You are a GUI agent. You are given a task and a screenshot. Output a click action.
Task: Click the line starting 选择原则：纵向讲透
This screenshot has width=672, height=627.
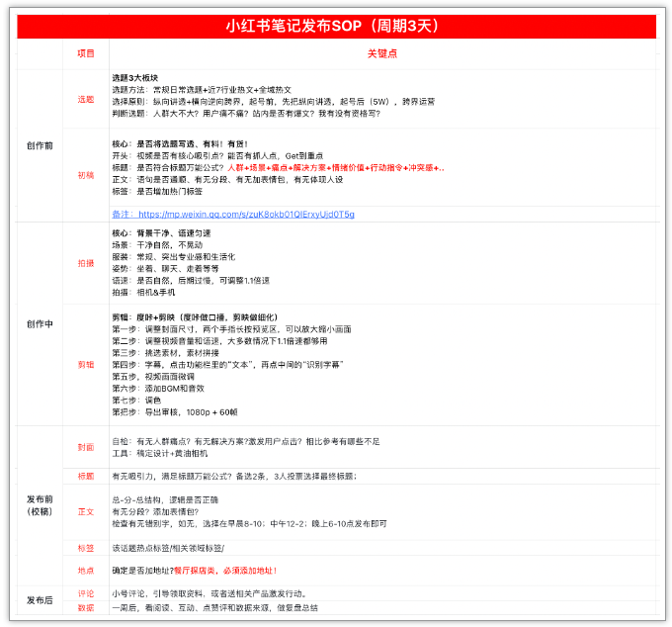[x=274, y=102]
